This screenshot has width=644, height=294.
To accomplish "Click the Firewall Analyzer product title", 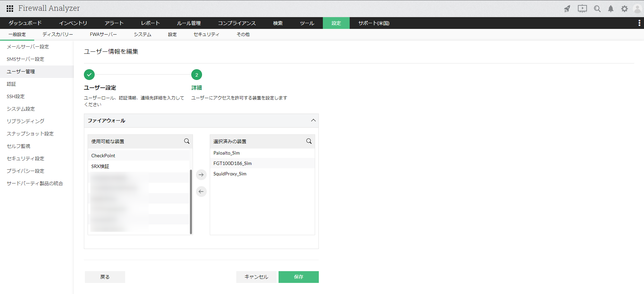I will click(49, 8).
